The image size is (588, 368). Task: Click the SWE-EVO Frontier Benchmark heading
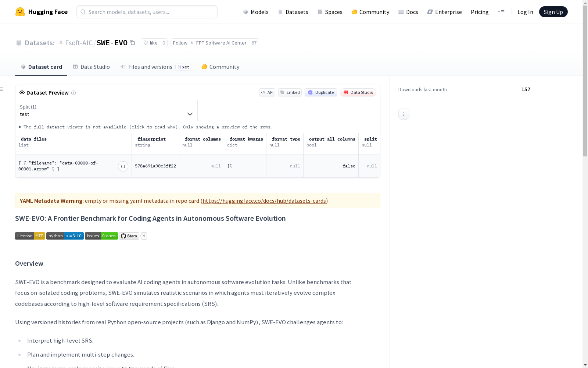150,218
